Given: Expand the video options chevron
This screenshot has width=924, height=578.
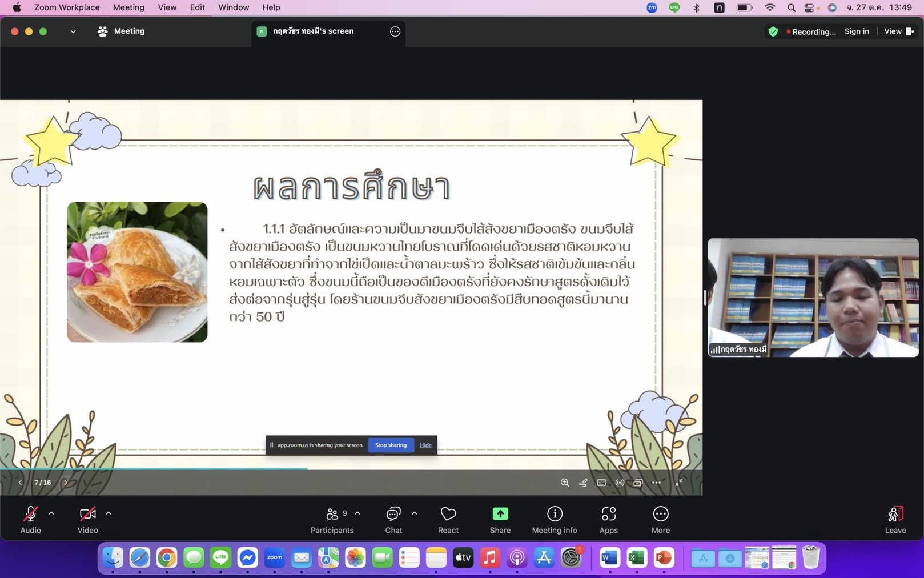Looking at the screenshot, I should [109, 513].
